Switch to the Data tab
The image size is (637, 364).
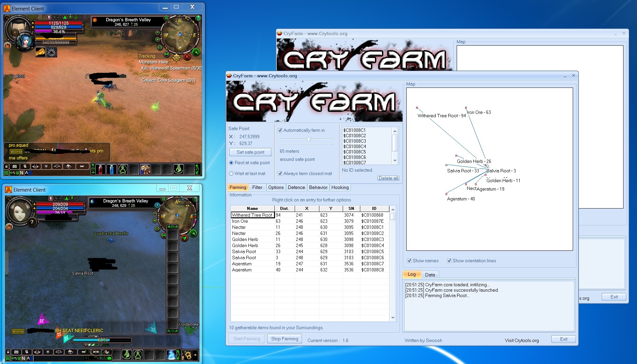pos(430,275)
